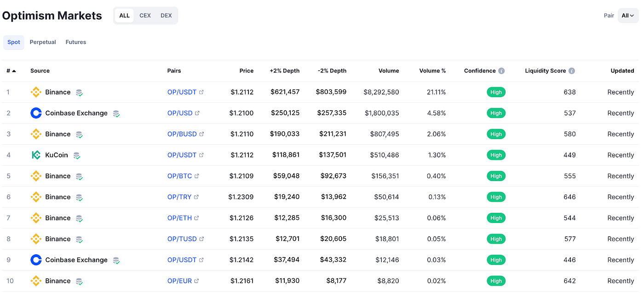
Task: Switch to the Futures tab
Action: pyautogui.click(x=75, y=42)
